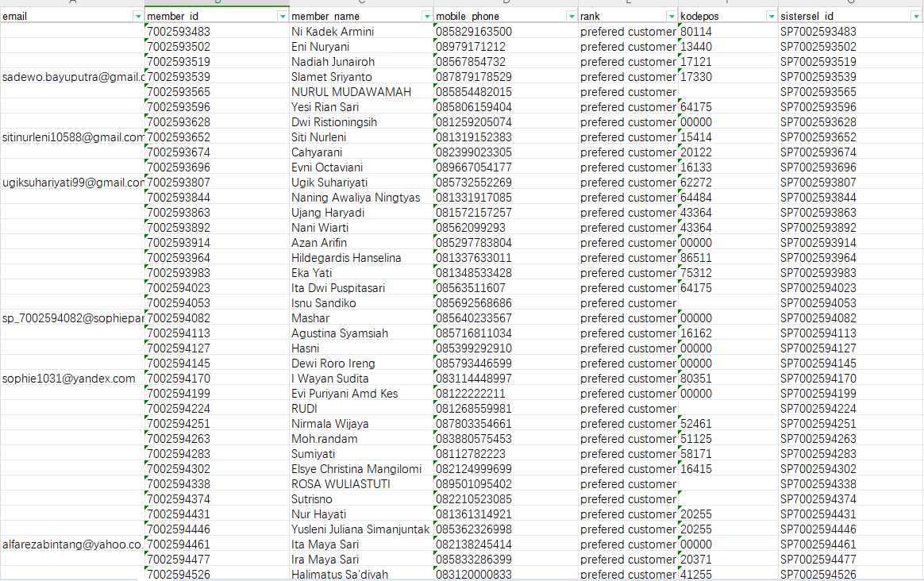924x581 pixels.
Task: Select sistersel id cell SP7002594526
Action: (x=850, y=575)
